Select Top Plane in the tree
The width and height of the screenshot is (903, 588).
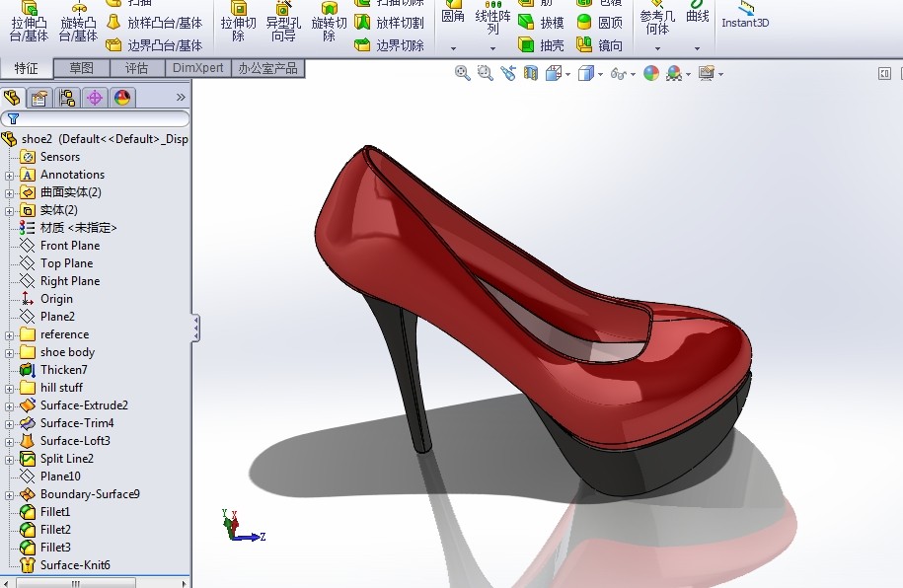coord(56,263)
